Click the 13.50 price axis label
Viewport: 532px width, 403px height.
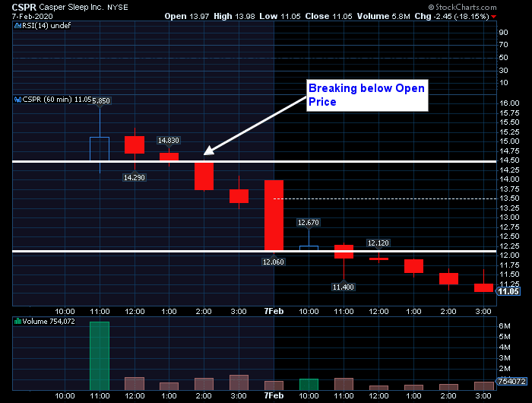click(x=510, y=198)
